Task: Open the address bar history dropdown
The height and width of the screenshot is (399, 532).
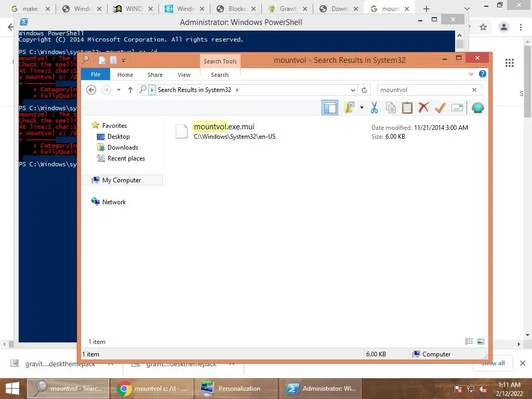Action: [x=353, y=90]
